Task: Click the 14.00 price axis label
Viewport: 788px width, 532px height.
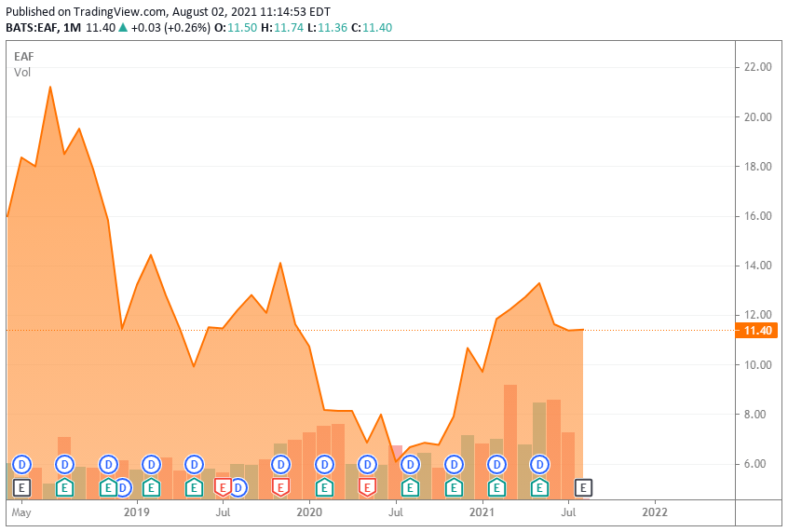Action: pyautogui.click(x=757, y=266)
